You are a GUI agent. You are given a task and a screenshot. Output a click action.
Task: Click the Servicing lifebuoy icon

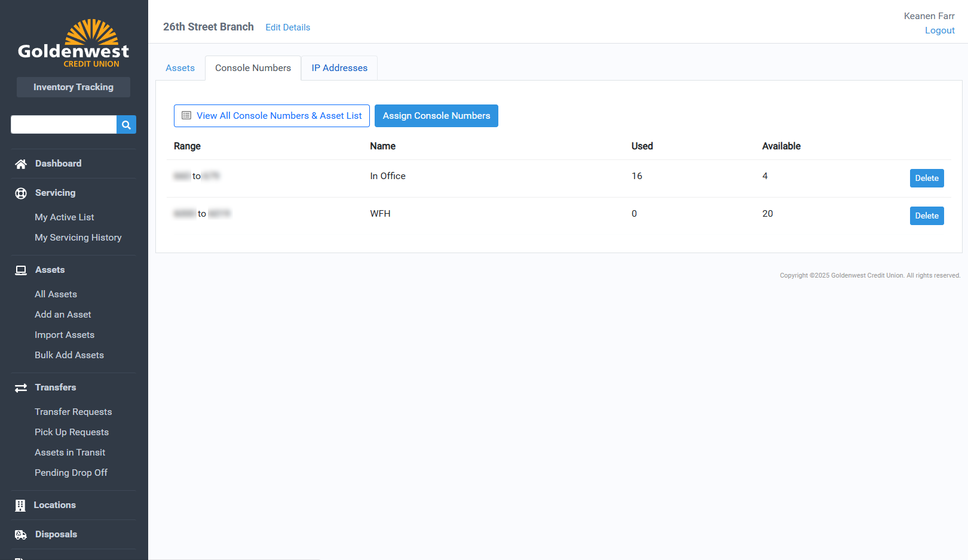pyautogui.click(x=21, y=193)
